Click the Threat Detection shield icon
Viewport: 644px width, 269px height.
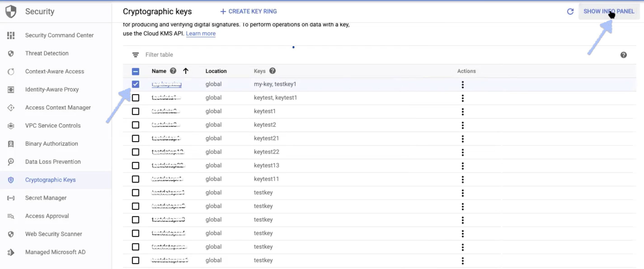click(x=11, y=53)
